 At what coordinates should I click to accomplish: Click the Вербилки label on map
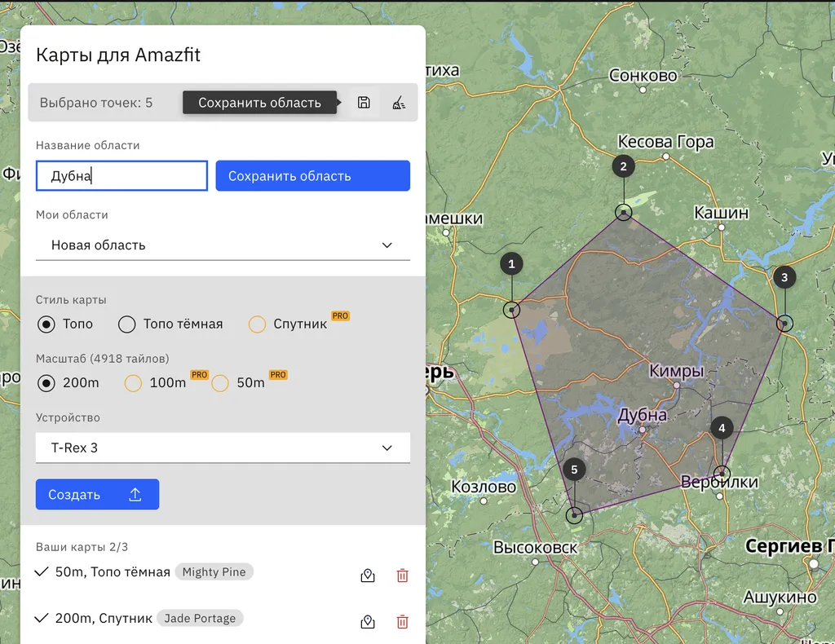pyautogui.click(x=719, y=483)
